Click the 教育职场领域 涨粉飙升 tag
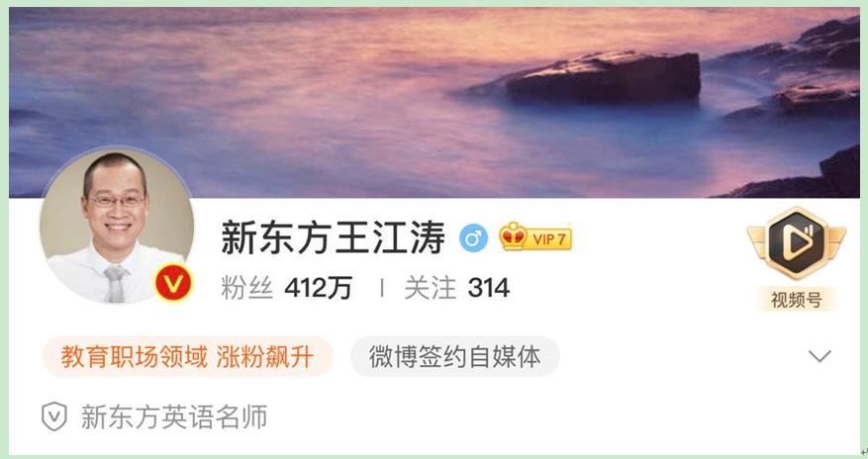 pyautogui.click(x=188, y=357)
